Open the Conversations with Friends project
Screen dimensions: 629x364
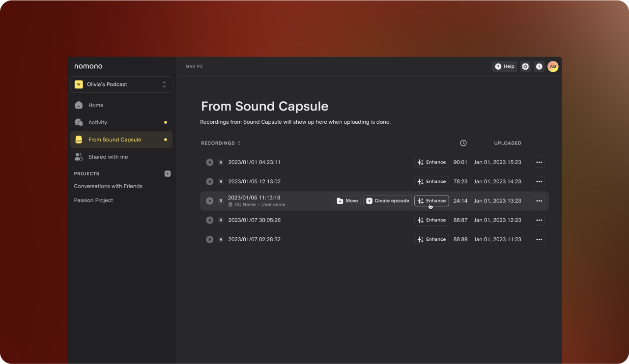pos(108,186)
